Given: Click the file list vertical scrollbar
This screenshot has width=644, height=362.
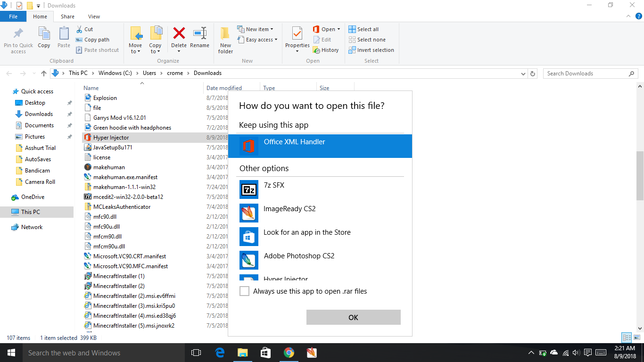Looking at the screenshot, I should (640, 175).
